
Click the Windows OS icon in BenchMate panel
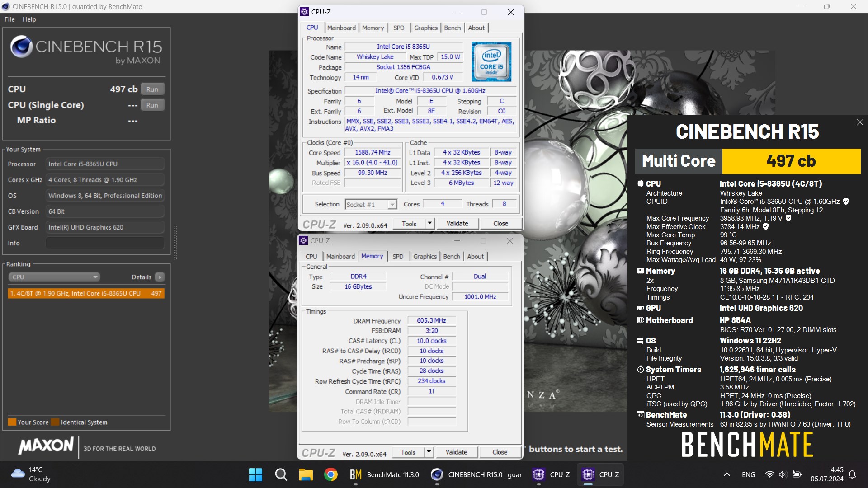(641, 341)
